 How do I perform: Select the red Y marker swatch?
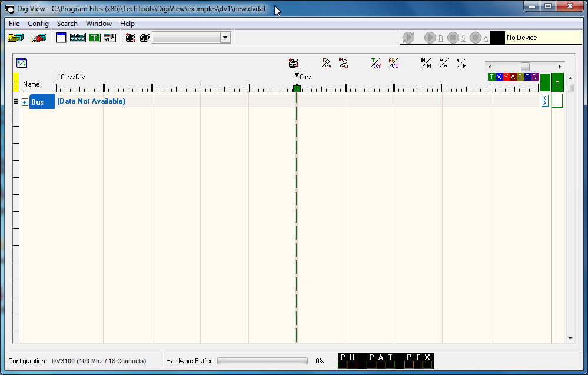(506, 77)
